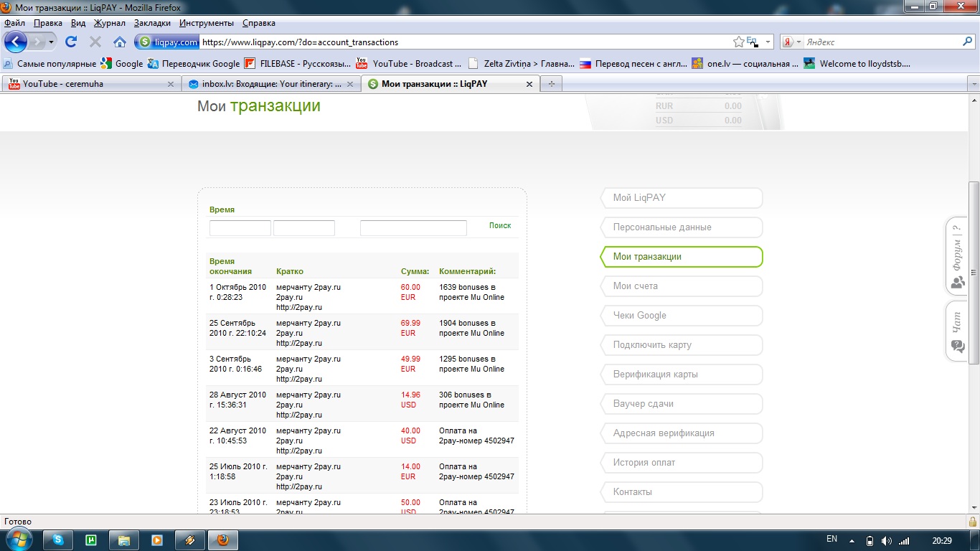Open the list all tabs dropdown

(x=974, y=84)
